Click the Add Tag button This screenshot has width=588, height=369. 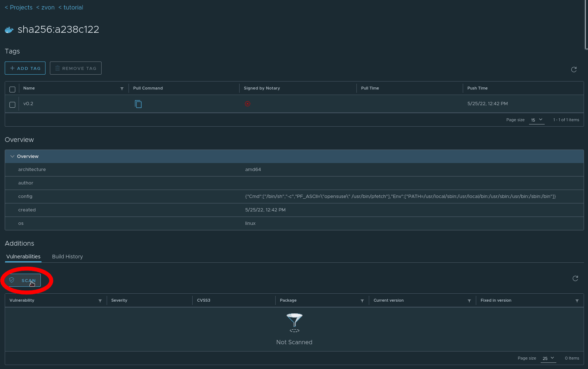click(x=25, y=68)
